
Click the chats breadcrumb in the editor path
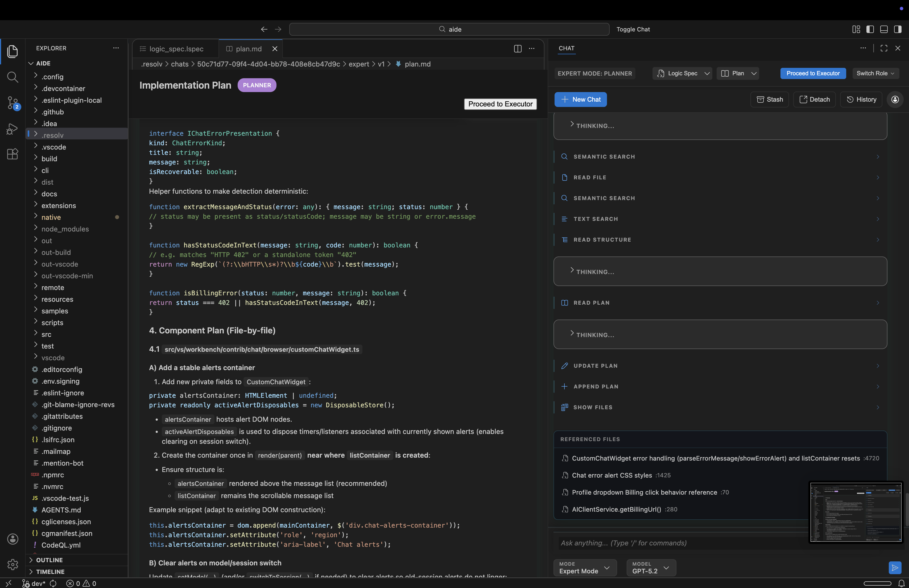(179, 64)
